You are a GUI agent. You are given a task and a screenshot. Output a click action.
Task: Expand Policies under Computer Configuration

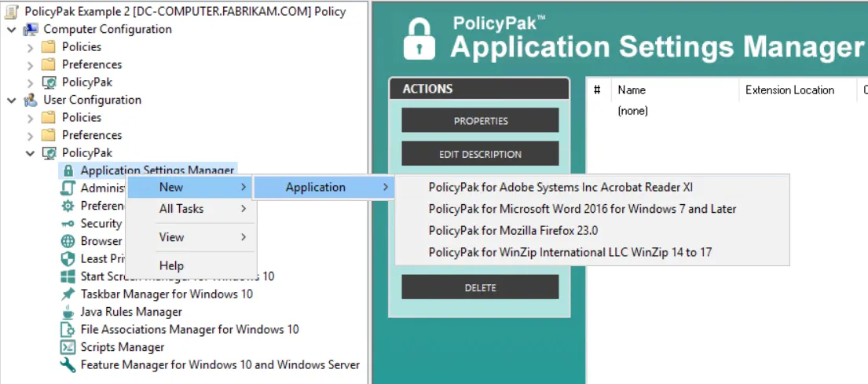tap(31, 47)
